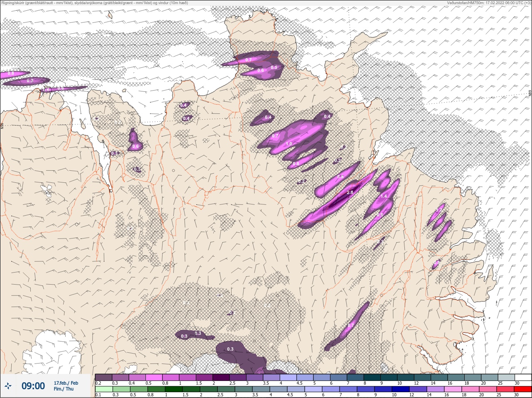Click the 'Fim./ Thu' weekday text
This screenshot has height=398, width=532.
64,389
